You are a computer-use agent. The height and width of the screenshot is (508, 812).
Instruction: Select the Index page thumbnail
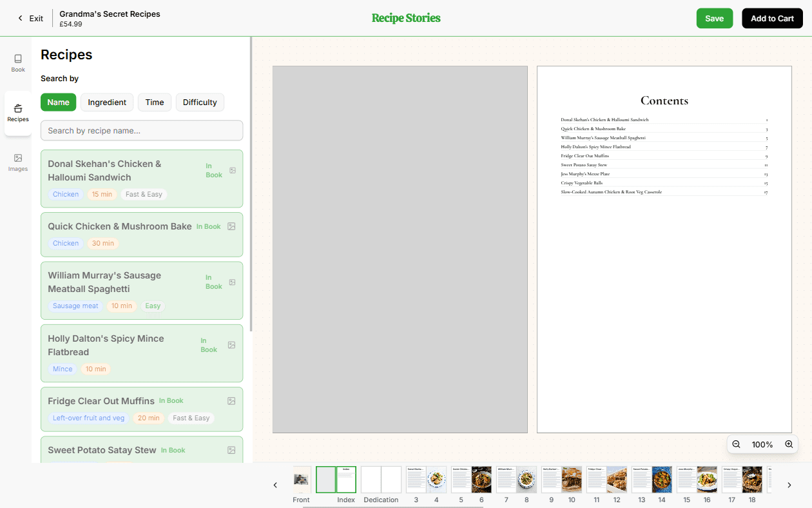(346, 480)
